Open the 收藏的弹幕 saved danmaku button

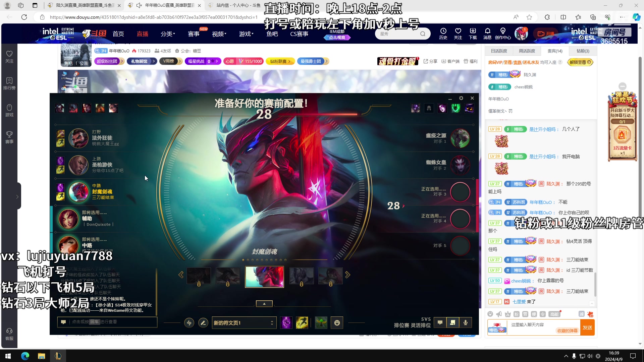tap(568, 331)
